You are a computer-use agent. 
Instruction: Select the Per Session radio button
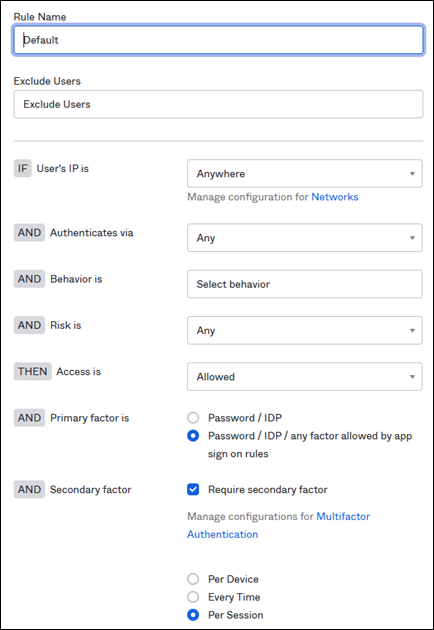coord(193,615)
